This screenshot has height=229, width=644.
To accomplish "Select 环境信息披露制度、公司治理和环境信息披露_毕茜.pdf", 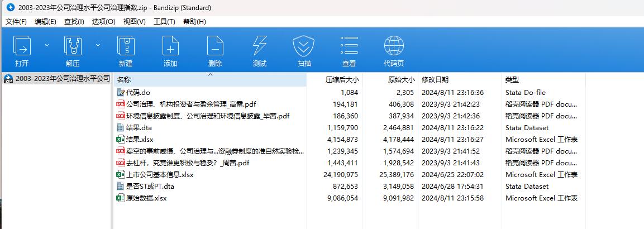I will pos(208,116).
